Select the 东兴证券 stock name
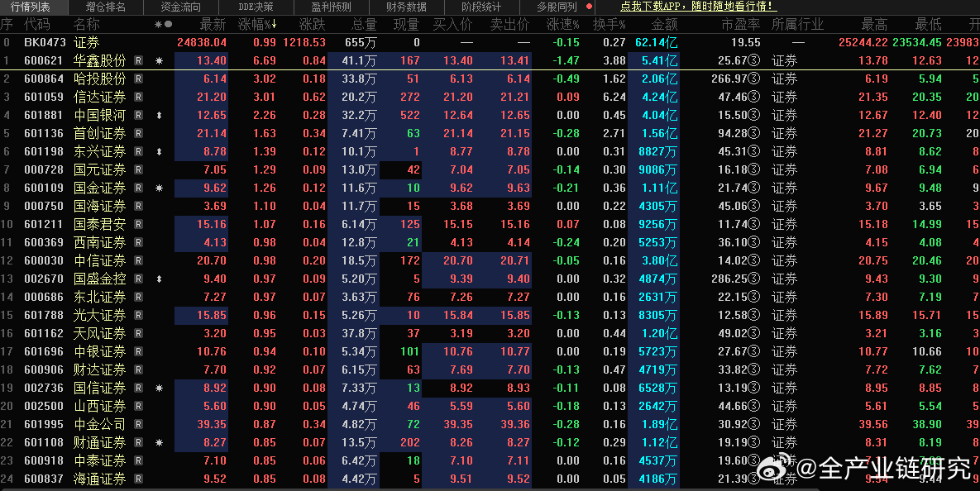 (x=100, y=151)
